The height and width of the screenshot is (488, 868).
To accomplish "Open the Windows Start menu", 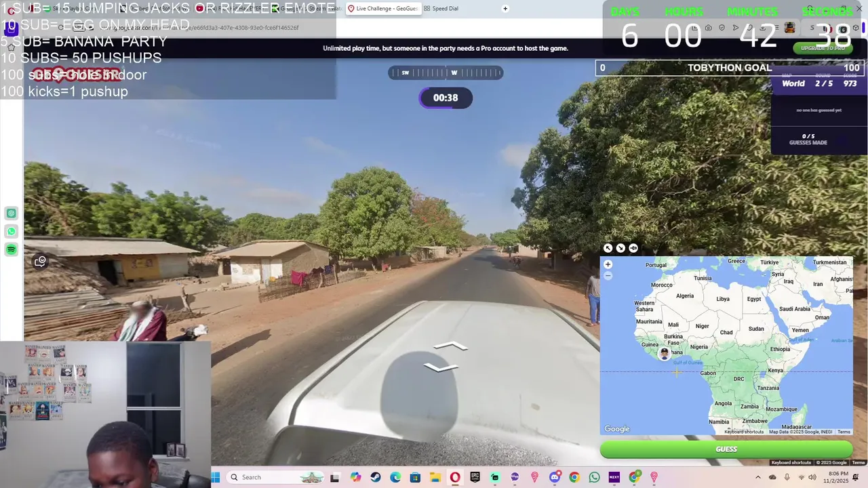I will (x=216, y=477).
